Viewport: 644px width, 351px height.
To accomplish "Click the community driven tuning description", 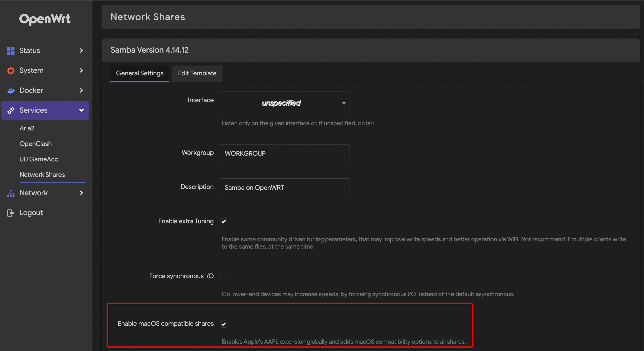I will (x=424, y=243).
